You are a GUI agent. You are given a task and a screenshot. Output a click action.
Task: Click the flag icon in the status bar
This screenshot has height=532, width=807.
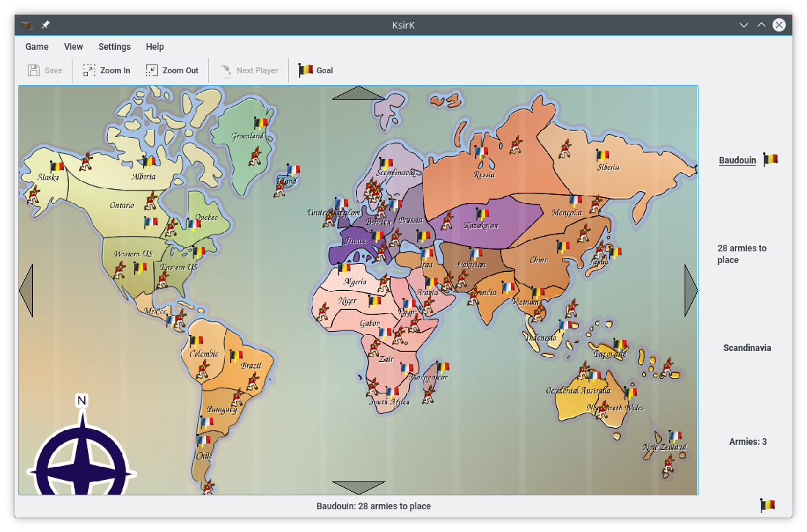click(x=767, y=505)
